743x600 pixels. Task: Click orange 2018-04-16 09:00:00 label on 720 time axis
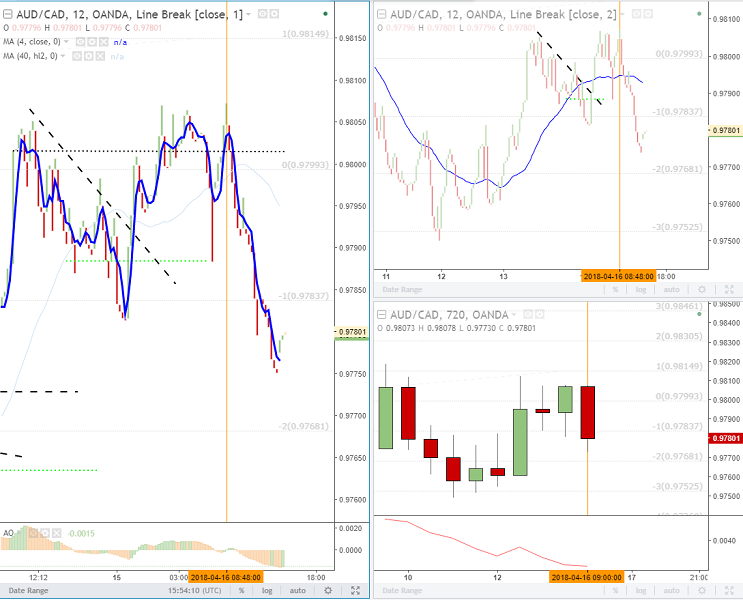587,577
